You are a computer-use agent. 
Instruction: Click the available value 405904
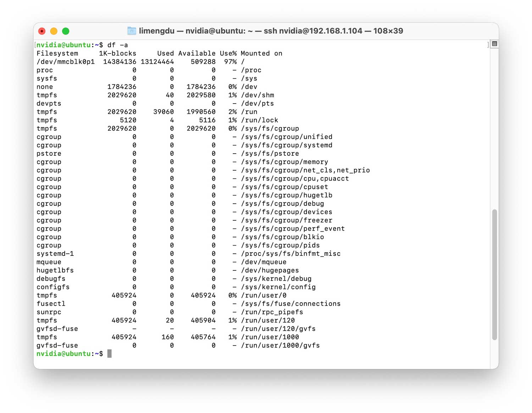(x=203, y=320)
